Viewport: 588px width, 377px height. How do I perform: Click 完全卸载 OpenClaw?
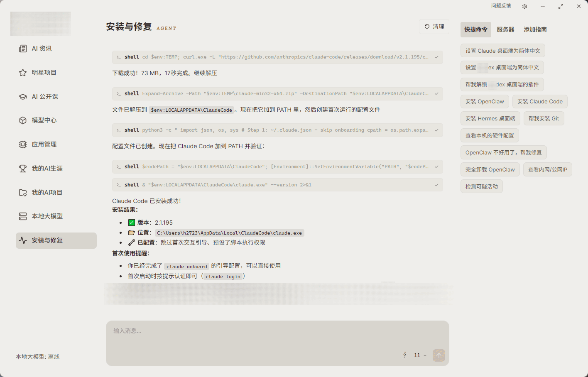point(490,169)
